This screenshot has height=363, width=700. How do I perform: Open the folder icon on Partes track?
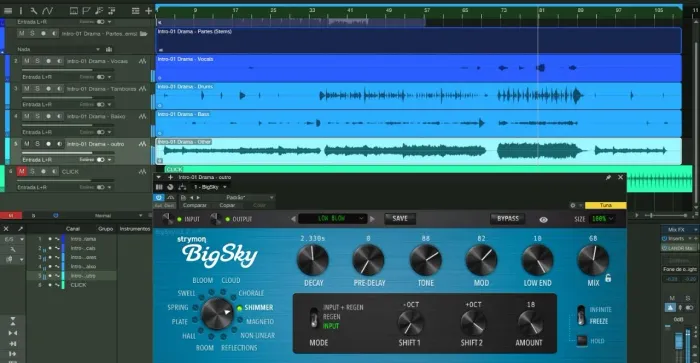143,33
